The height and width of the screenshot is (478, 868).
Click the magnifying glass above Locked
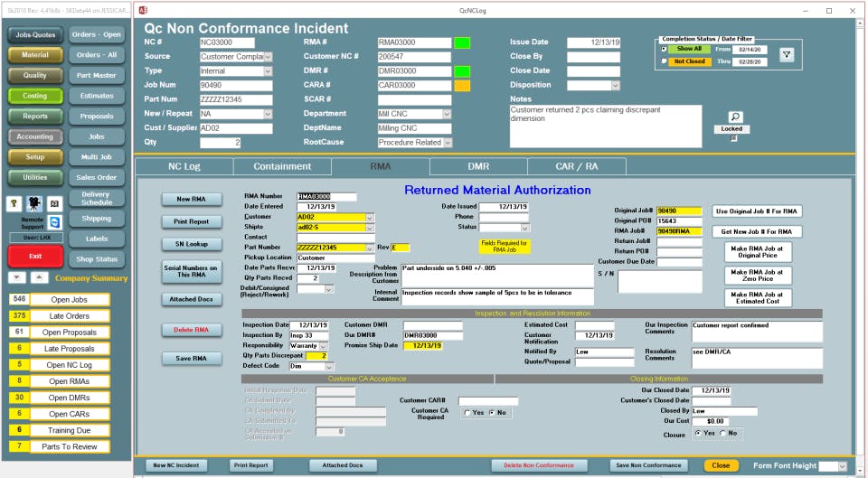(735, 117)
